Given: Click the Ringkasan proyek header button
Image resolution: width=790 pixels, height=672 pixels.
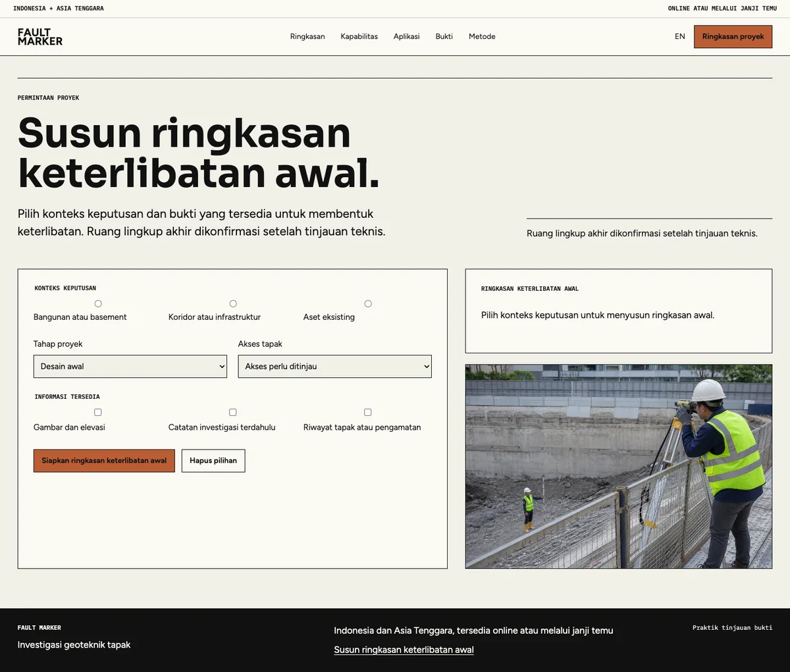Looking at the screenshot, I should click(x=733, y=37).
